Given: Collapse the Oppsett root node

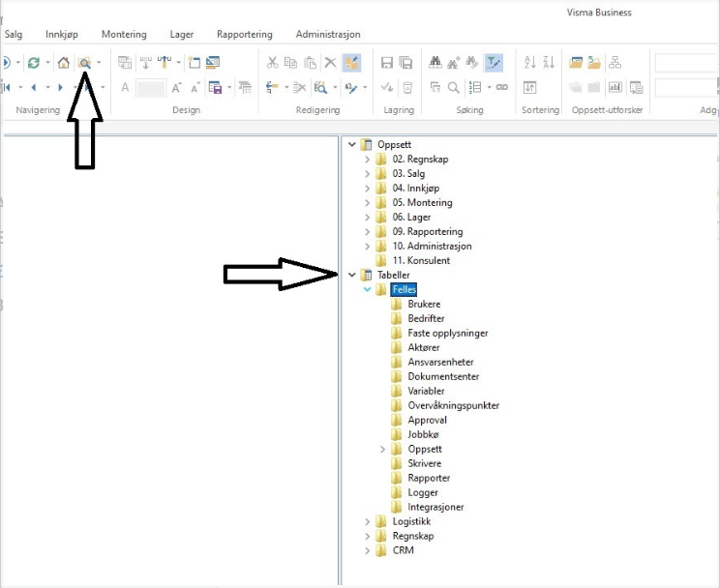Looking at the screenshot, I should 351,145.
